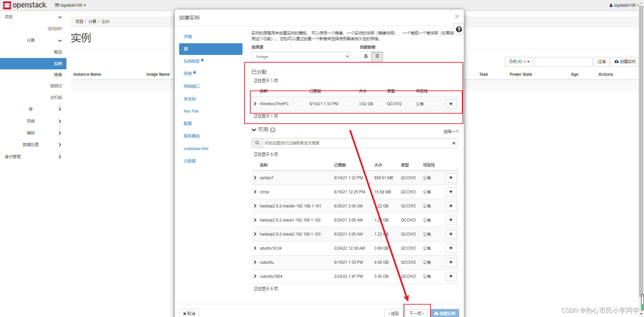Click the search magnifier icon in filter box
Screen dimensions: 644x317
257,143
